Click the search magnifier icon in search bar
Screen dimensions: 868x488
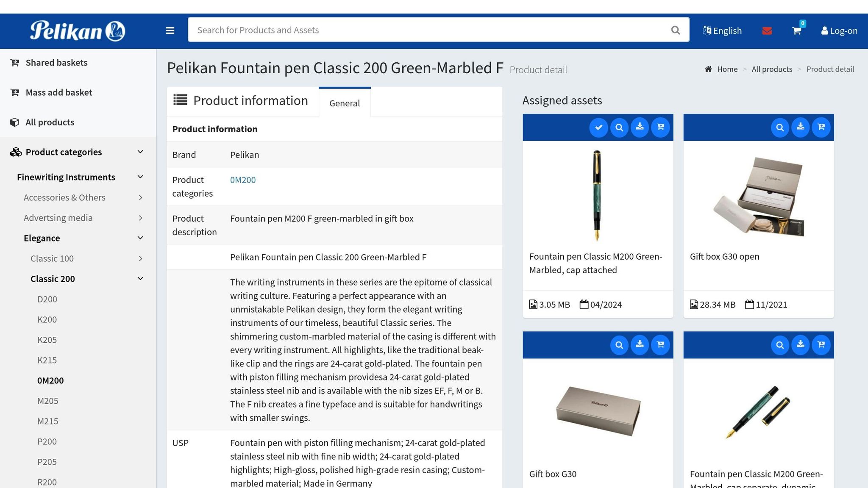click(x=676, y=30)
